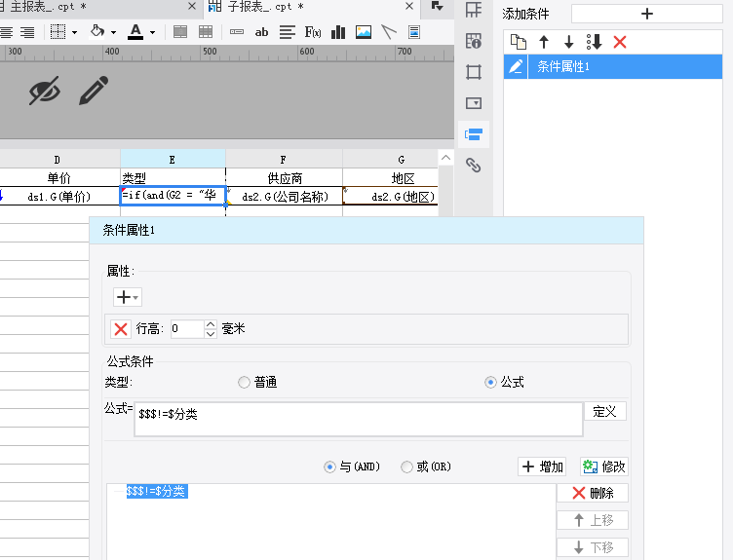Select column header G
The width and height of the screenshot is (733, 560).
(x=401, y=160)
